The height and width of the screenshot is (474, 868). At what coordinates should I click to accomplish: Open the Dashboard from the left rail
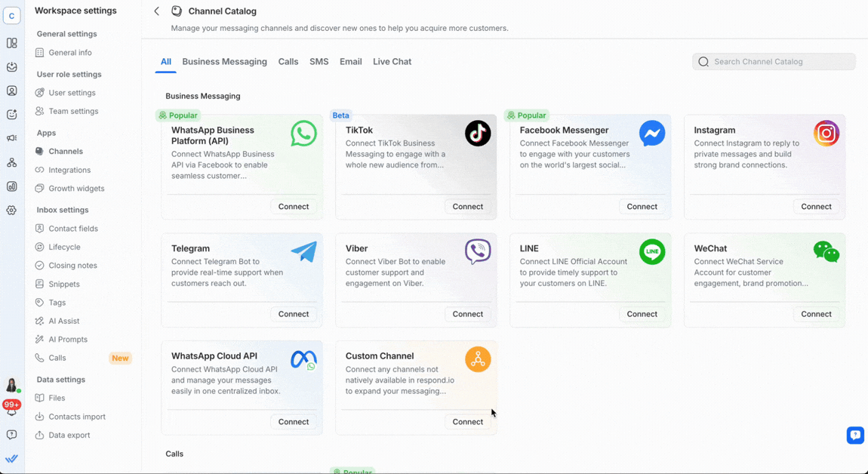11,43
